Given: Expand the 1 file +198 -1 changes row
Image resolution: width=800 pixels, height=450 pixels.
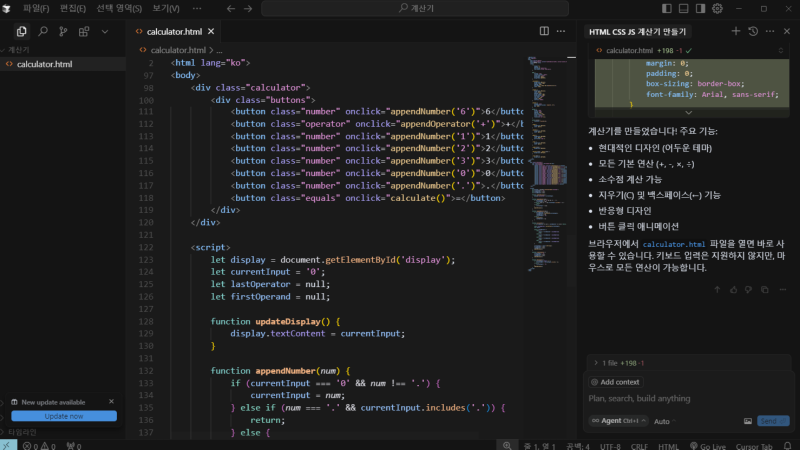Looking at the screenshot, I should point(689,363).
